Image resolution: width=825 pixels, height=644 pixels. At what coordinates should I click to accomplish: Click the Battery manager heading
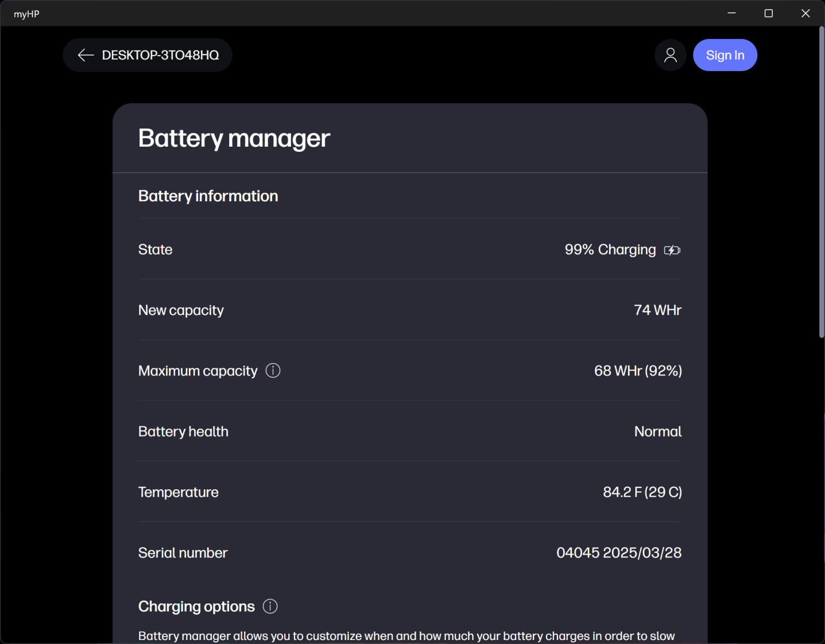point(234,138)
